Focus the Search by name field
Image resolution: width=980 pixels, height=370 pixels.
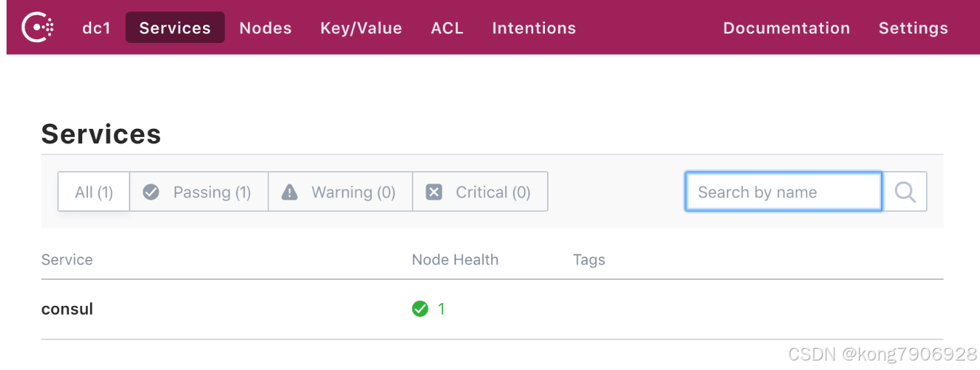[783, 192]
